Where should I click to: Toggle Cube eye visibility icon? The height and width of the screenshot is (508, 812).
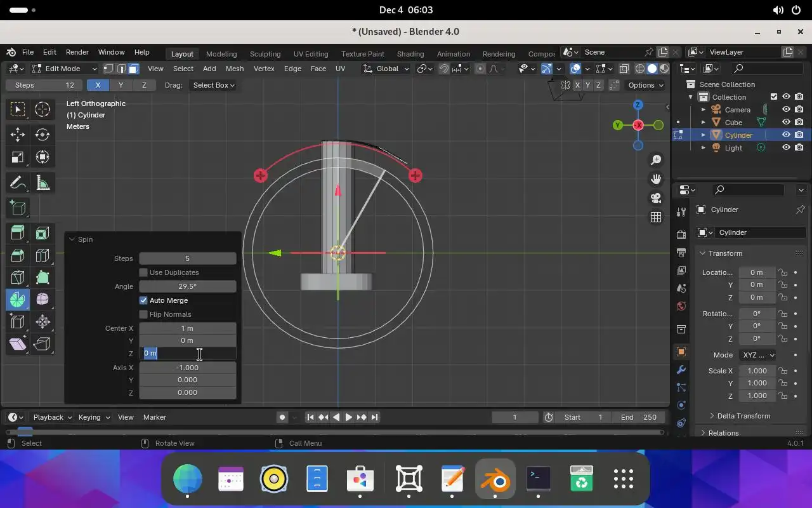(x=786, y=122)
